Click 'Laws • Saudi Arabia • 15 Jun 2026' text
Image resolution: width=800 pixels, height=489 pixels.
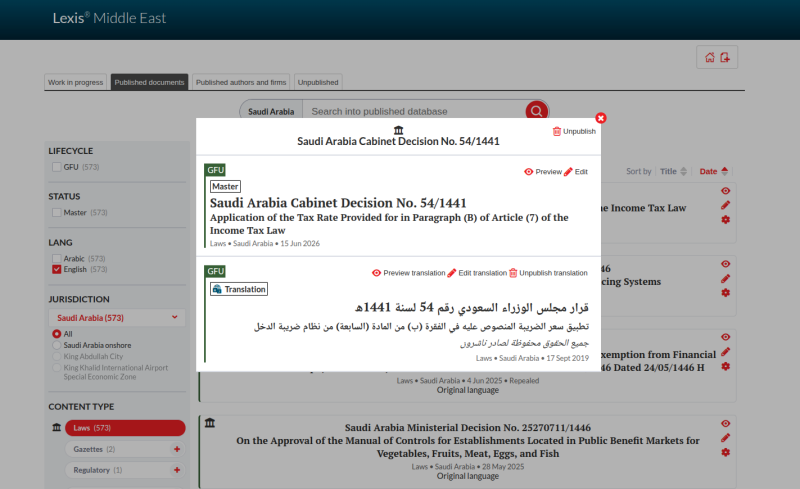pos(265,243)
